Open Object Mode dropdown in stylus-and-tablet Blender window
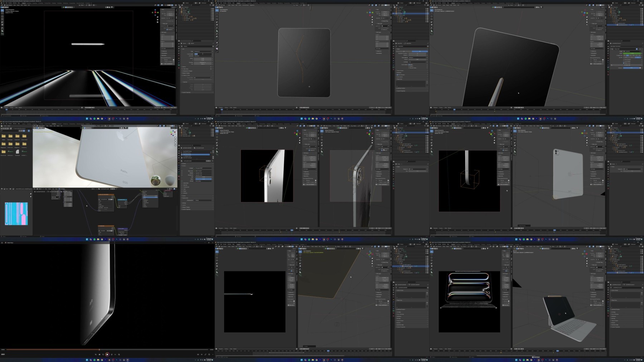Viewport: 644px width, 362px height. 438,5
